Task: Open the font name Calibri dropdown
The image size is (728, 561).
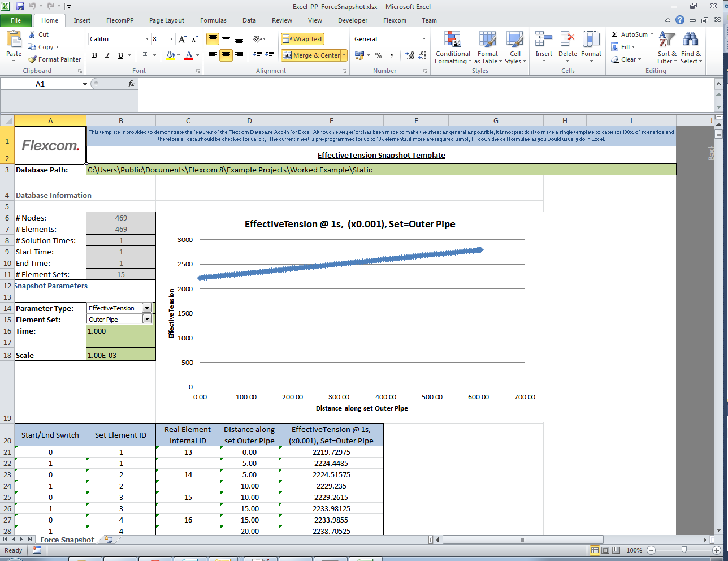Action: point(147,39)
